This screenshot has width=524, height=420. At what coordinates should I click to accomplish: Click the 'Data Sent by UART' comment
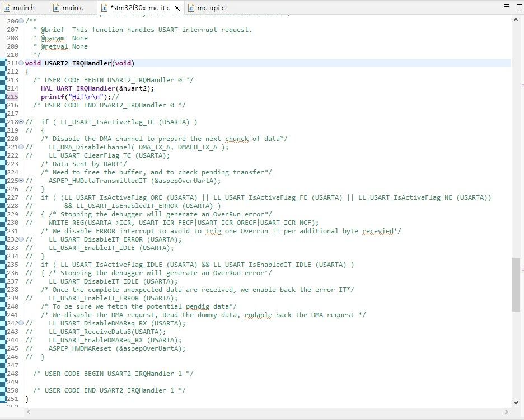pyautogui.click(x=84, y=164)
